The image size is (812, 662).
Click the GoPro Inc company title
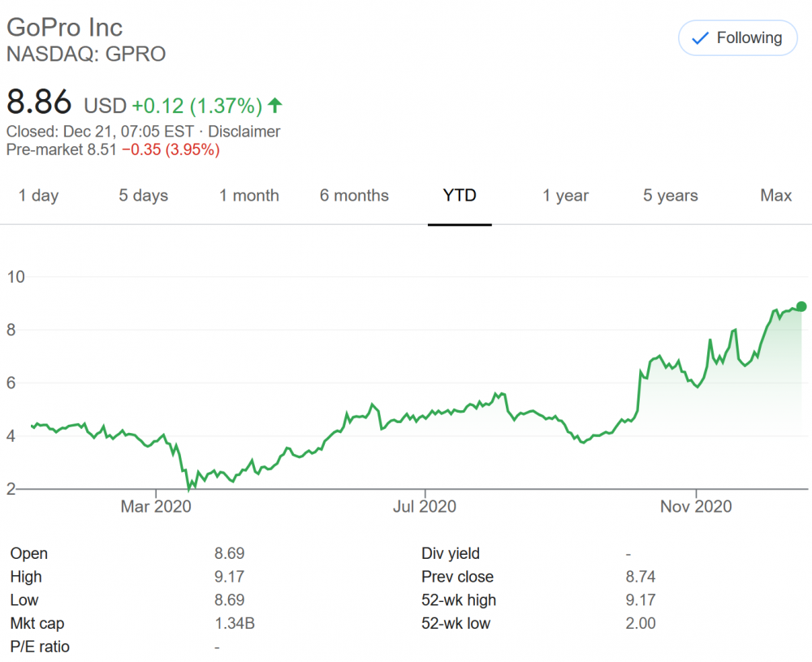(65, 27)
